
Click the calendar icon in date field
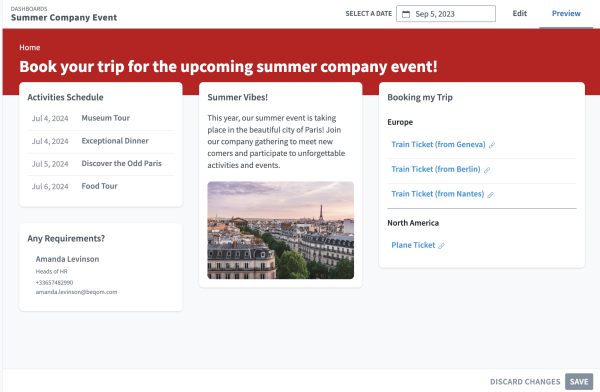pos(406,14)
